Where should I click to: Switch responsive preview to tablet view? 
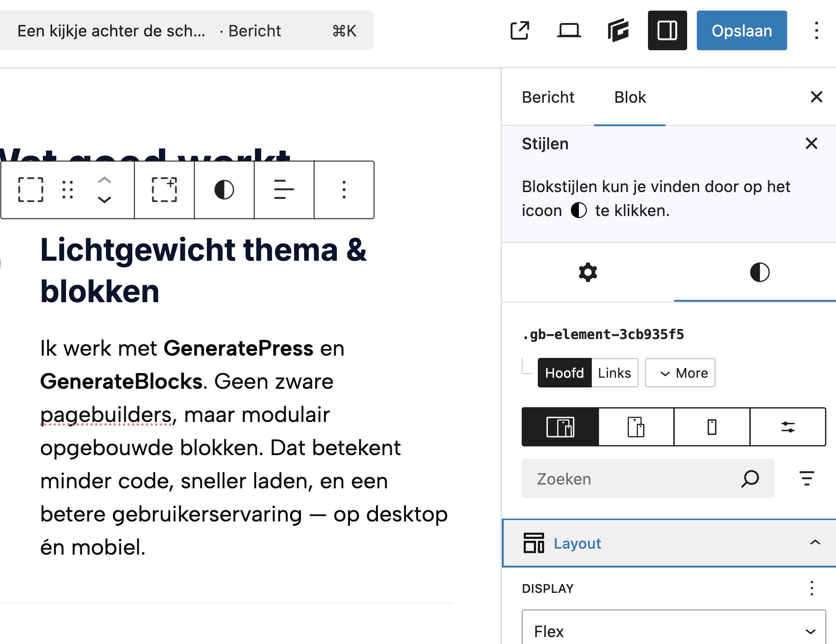click(x=636, y=427)
